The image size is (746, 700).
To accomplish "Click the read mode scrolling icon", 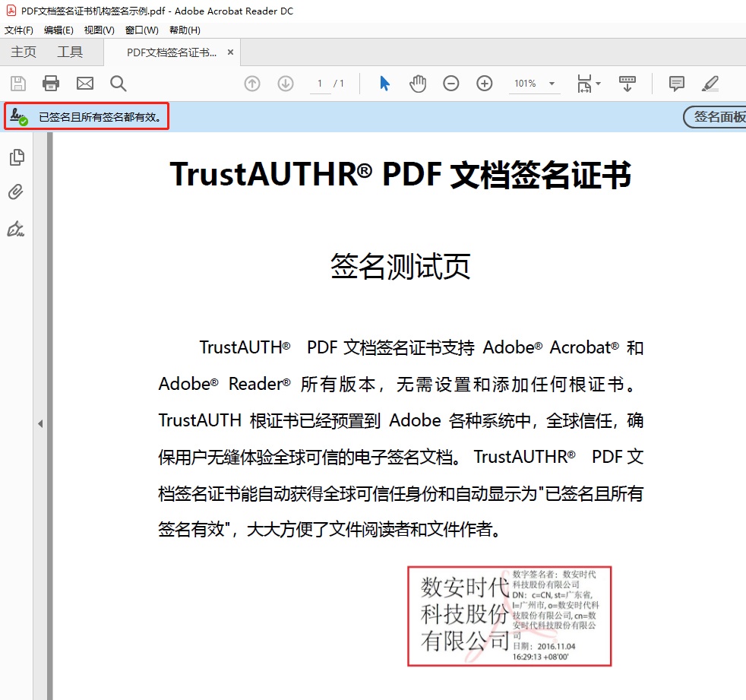I will pyautogui.click(x=627, y=84).
